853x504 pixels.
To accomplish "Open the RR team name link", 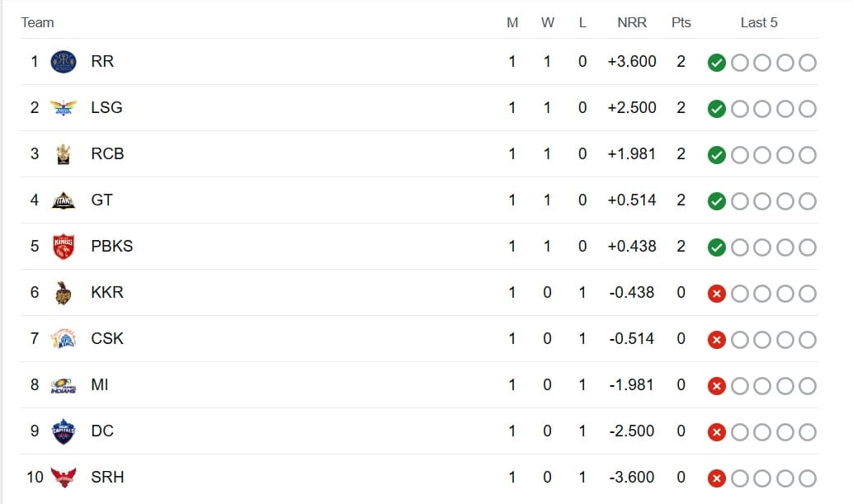I will pyautogui.click(x=102, y=62).
